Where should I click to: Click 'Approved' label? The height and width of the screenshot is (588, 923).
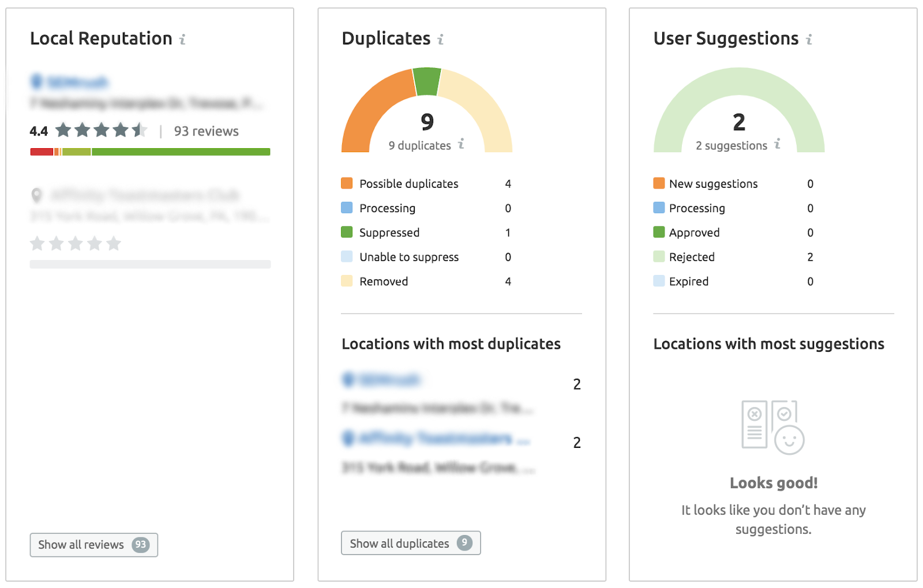click(695, 233)
